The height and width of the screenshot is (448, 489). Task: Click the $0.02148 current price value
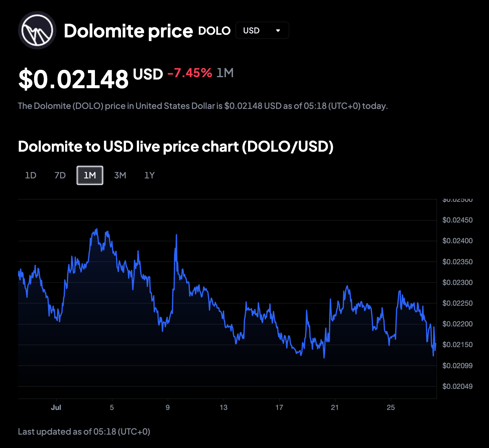(x=74, y=80)
